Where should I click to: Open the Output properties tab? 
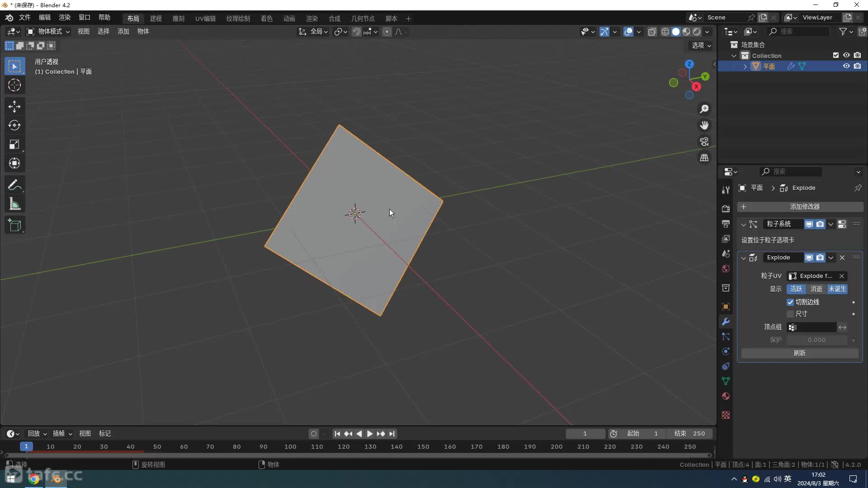click(x=726, y=224)
